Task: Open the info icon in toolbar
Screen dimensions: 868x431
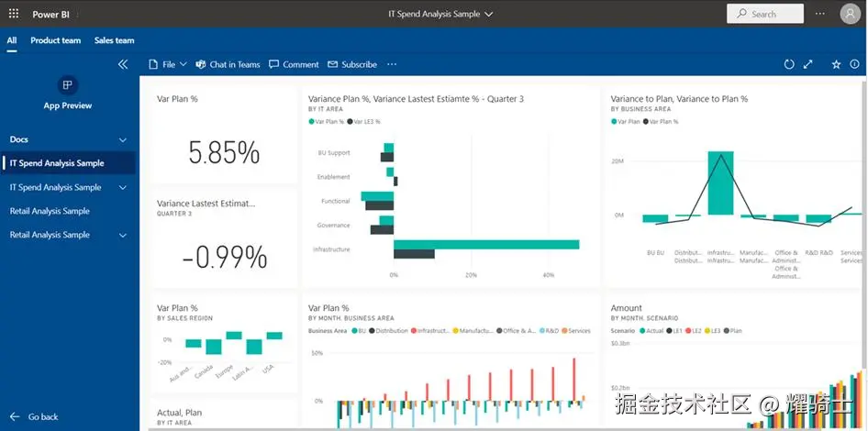Action: [855, 65]
